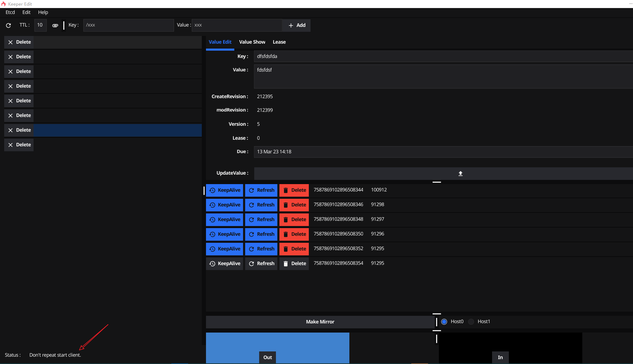
Task: Click the Due field showing 13 Mar 23 14:18
Action: (x=443, y=152)
